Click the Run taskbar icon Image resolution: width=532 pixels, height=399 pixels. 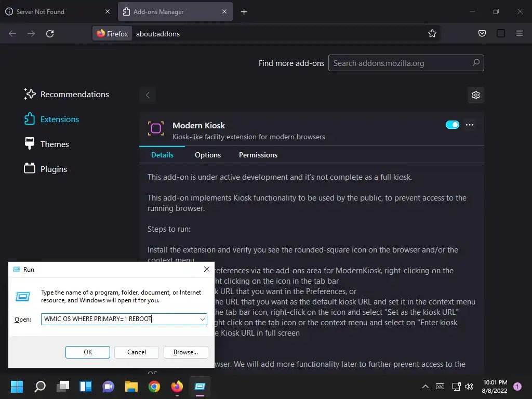point(200,386)
